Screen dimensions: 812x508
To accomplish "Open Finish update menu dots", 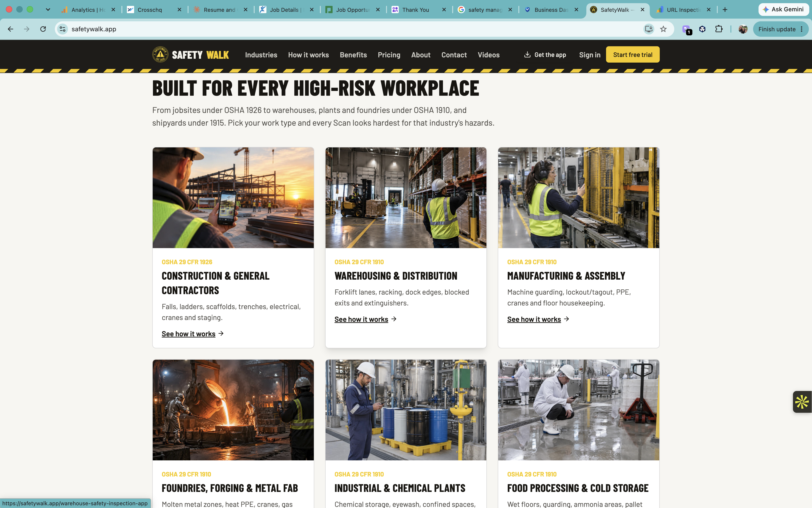I will (x=802, y=29).
